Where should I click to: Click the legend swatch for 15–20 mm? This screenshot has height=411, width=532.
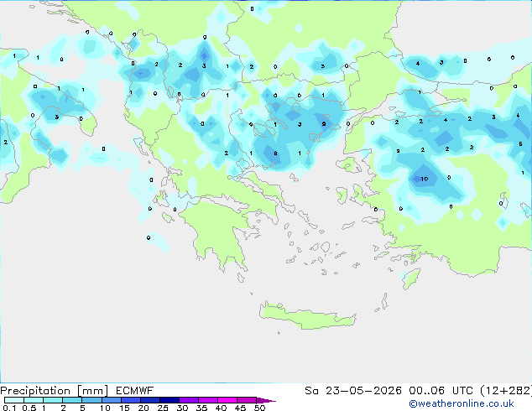pyautogui.click(x=131, y=400)
